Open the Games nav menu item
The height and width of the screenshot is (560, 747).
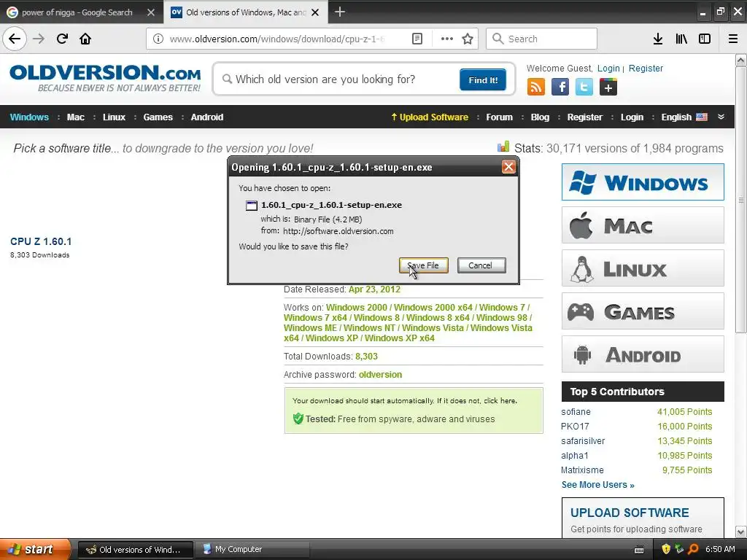158,117
